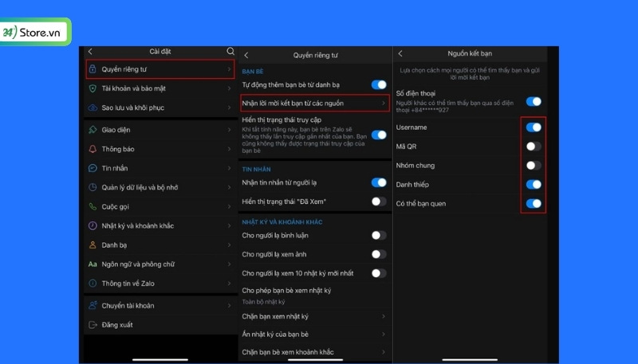
Task: Tap the Thông báo bell icon
Action: click(x=93, y=149)
